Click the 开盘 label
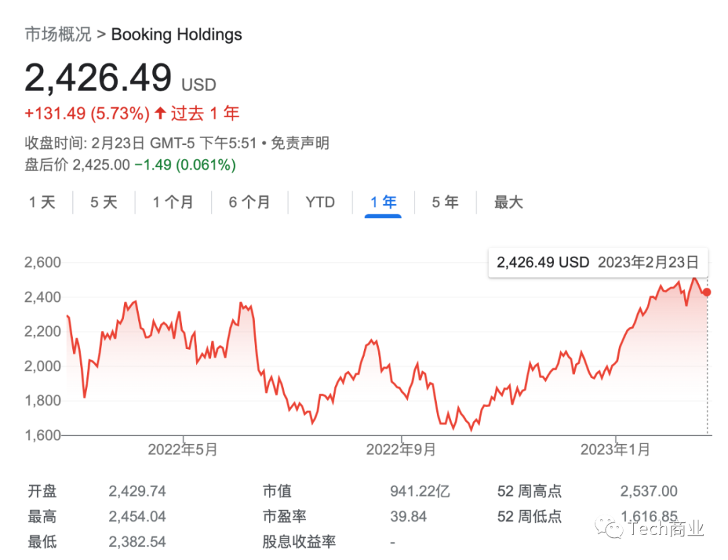Viewport: 728px width, 560px height. (x=42, y=491)
